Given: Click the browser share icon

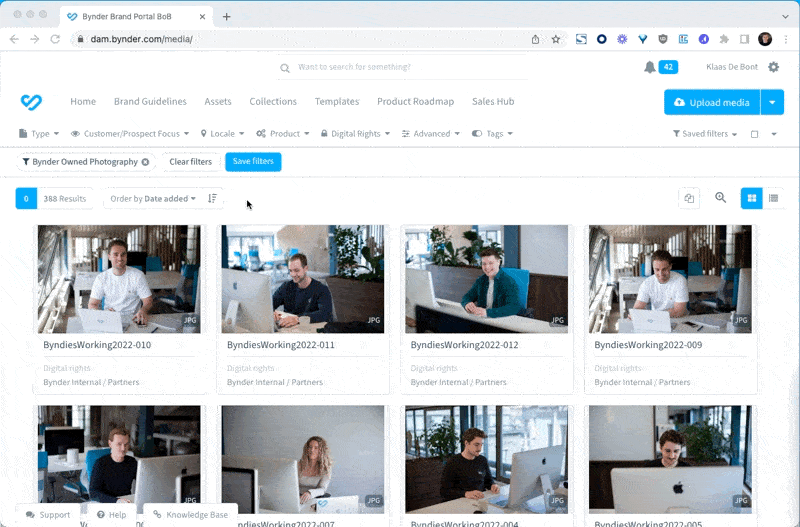Looking at the screenshot, I should (535, 39).
